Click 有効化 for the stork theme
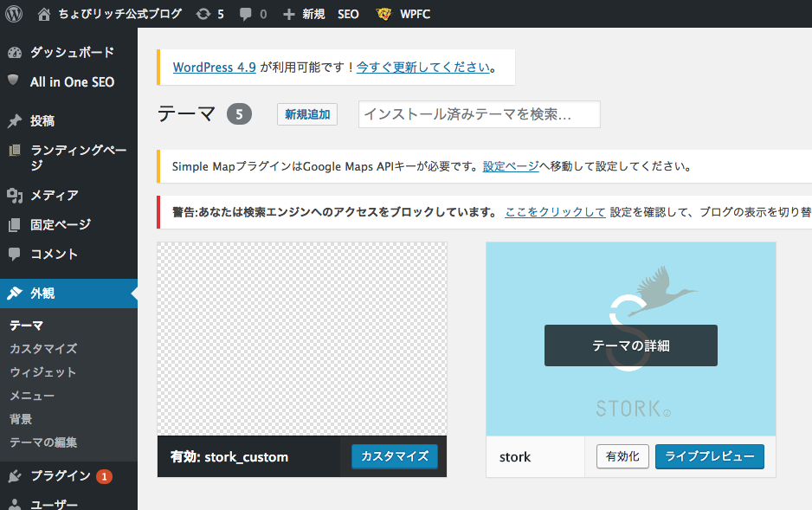The image size is (812, 510). 622,456
